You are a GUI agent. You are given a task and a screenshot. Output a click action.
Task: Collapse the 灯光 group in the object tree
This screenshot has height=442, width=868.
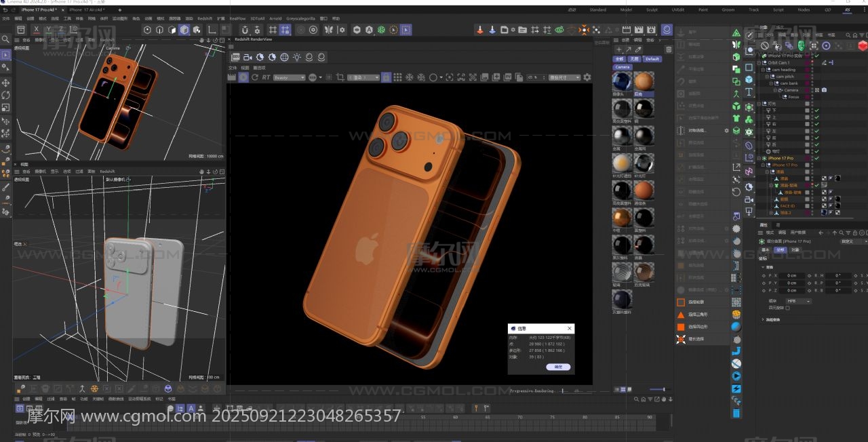pos(759,103)
